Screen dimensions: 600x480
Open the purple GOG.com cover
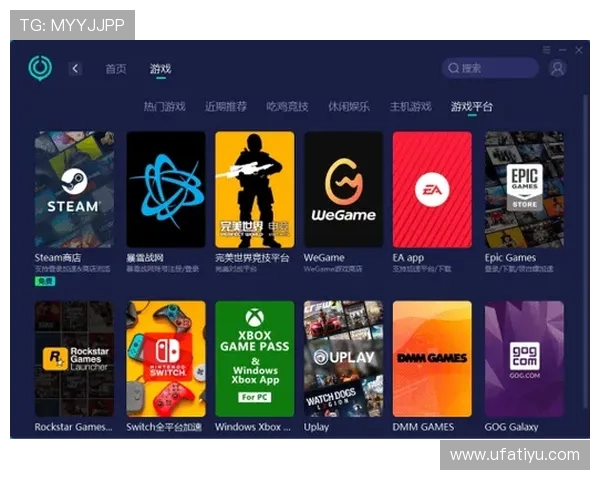click(524, 359)
